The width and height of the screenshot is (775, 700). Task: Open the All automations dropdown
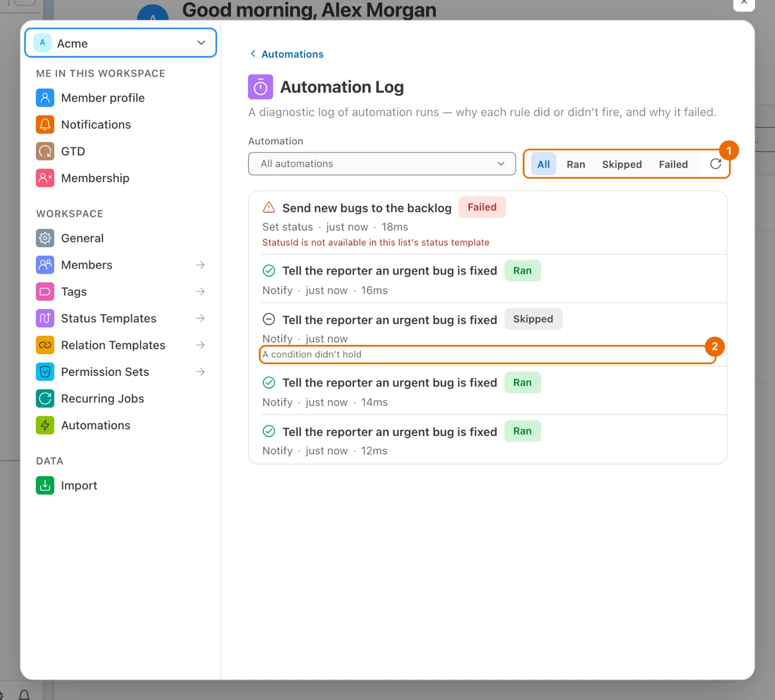(382, 164)
